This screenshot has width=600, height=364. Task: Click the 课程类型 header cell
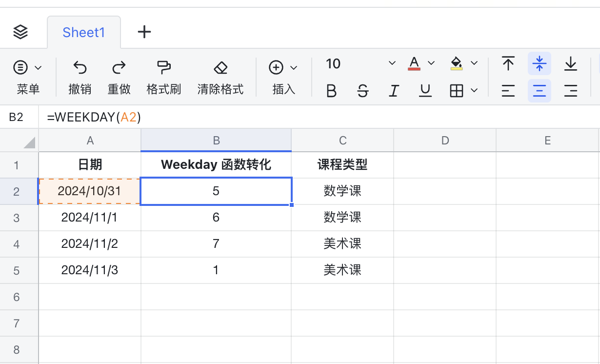click(x=342, y=165)
